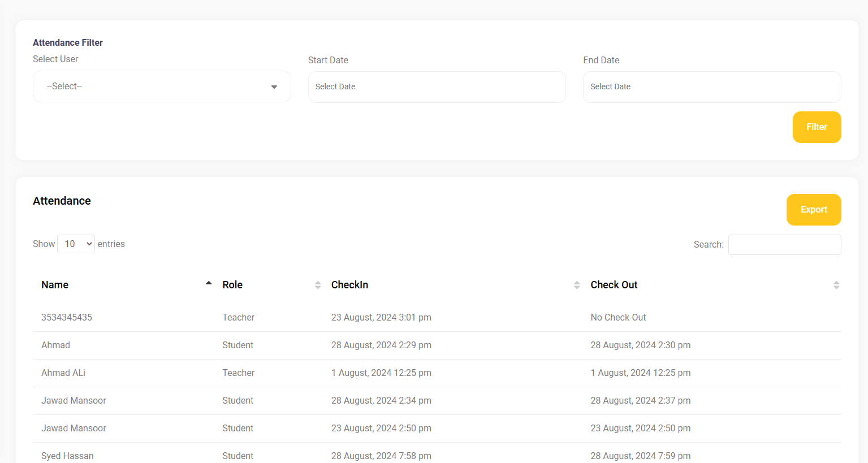
Task: Click the CheckIn column sort icon
Action: pos(577,285)
